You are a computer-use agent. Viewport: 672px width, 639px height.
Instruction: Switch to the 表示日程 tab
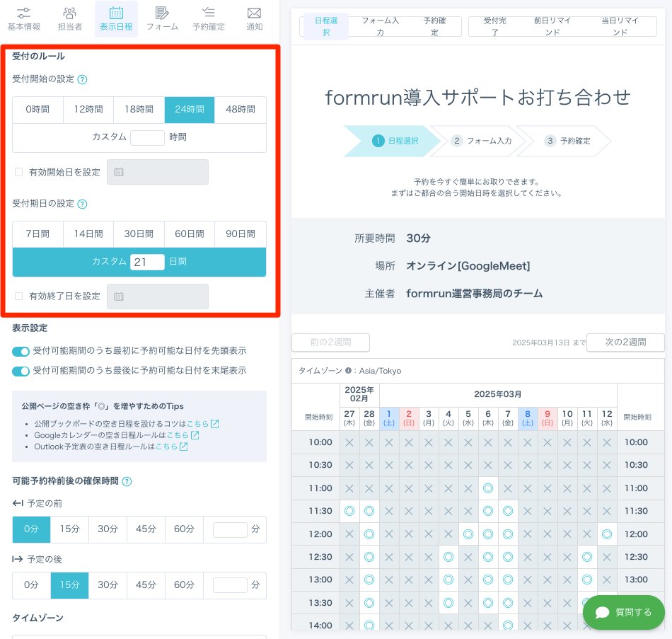(116, 19)
